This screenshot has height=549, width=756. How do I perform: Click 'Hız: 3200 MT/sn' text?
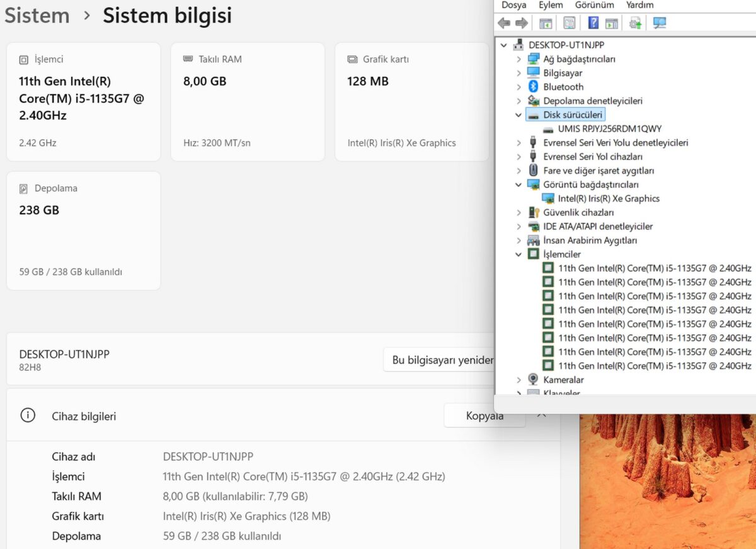click(217, 143)
